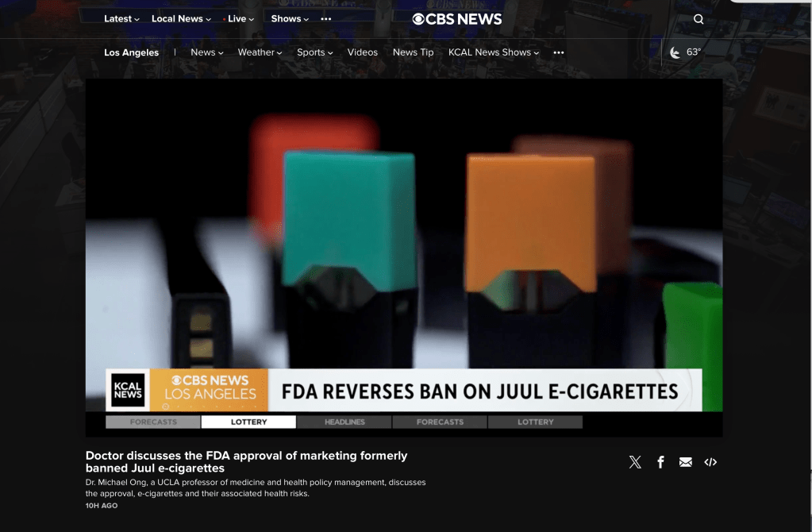Click the search magnifier icon
This screenshot has height=532, width=812.
[698, 19]
